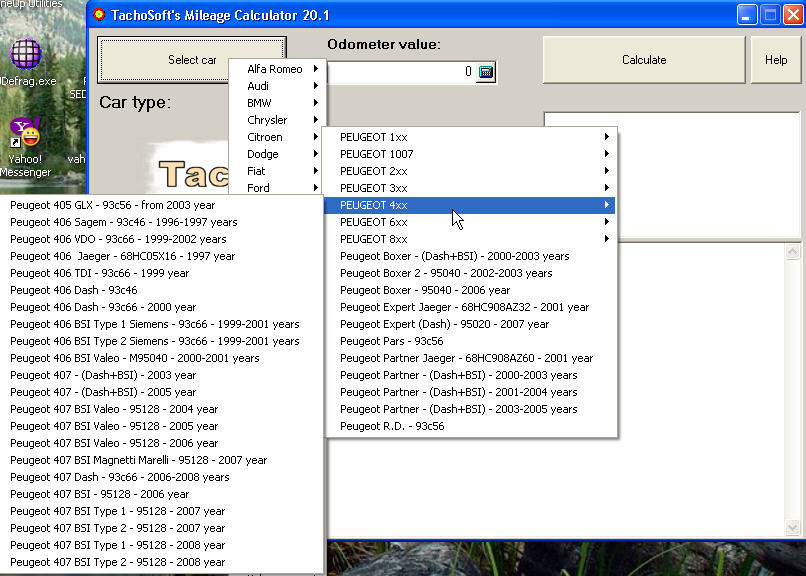The width and height of the screenshot is (806, 576).
Task: Choose Peugeot 407 Dash 93c66 2006-2008
Action: point(161,476)
